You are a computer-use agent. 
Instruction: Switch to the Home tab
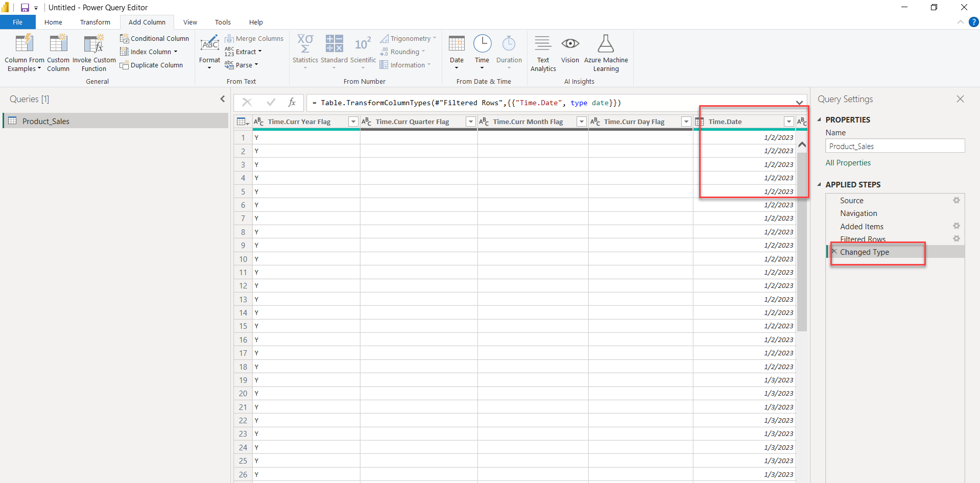coord(53,22)
